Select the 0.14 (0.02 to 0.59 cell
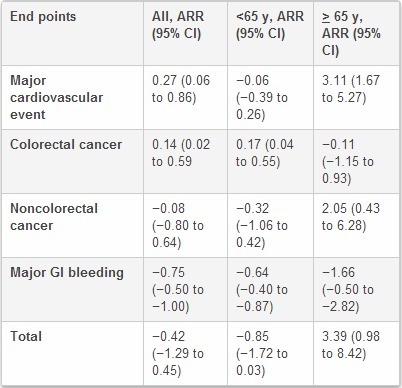402x388 pixels. click(185, 161)
